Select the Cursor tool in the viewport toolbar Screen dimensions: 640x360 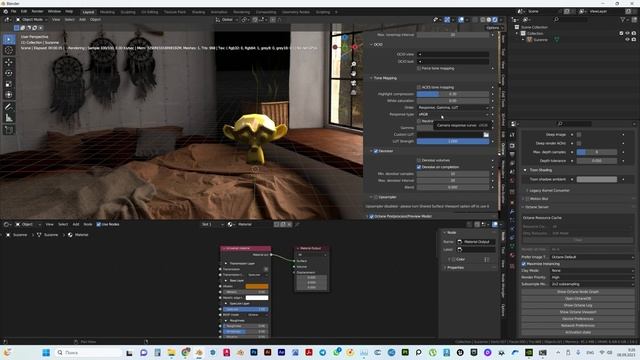point(9,51)
